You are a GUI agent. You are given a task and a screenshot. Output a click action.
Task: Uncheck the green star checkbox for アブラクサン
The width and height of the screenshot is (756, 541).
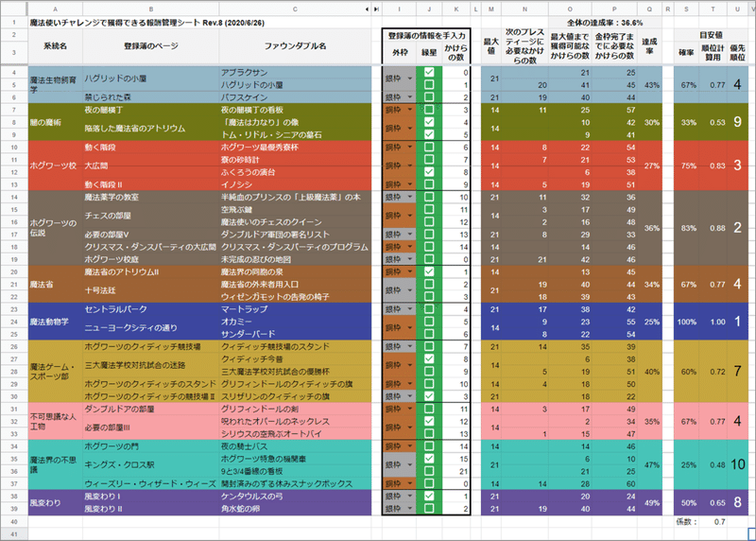429,73
